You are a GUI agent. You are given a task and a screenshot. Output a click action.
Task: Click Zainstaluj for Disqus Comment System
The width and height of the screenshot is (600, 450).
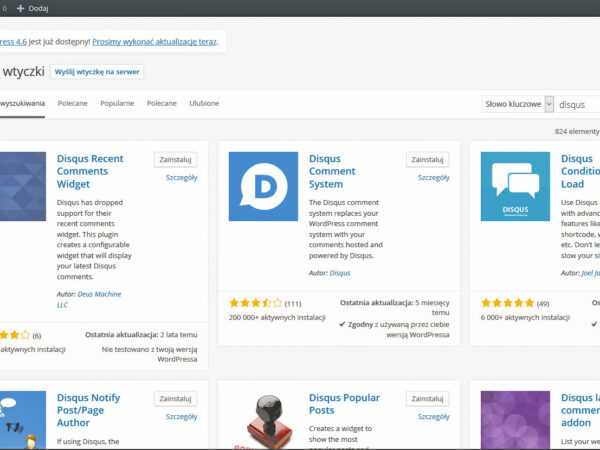[x=427, y=159]
